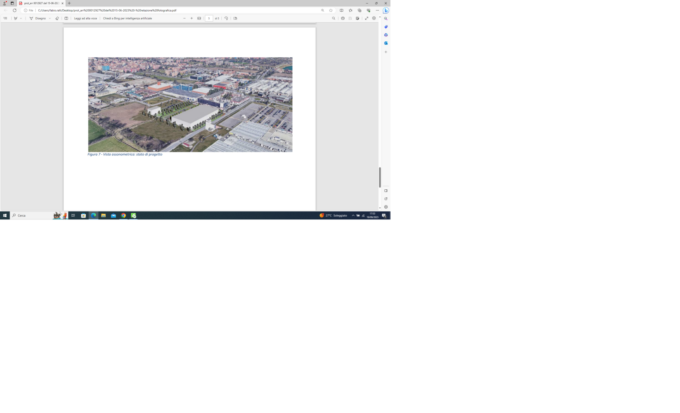Screen dimensions: 680x413
Task: Open the tab actions menu icon
Action: pos(12,3)
